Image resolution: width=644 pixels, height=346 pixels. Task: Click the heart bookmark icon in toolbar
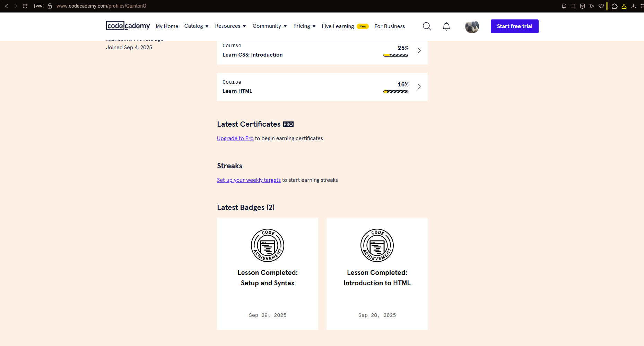tap(601, 6)
